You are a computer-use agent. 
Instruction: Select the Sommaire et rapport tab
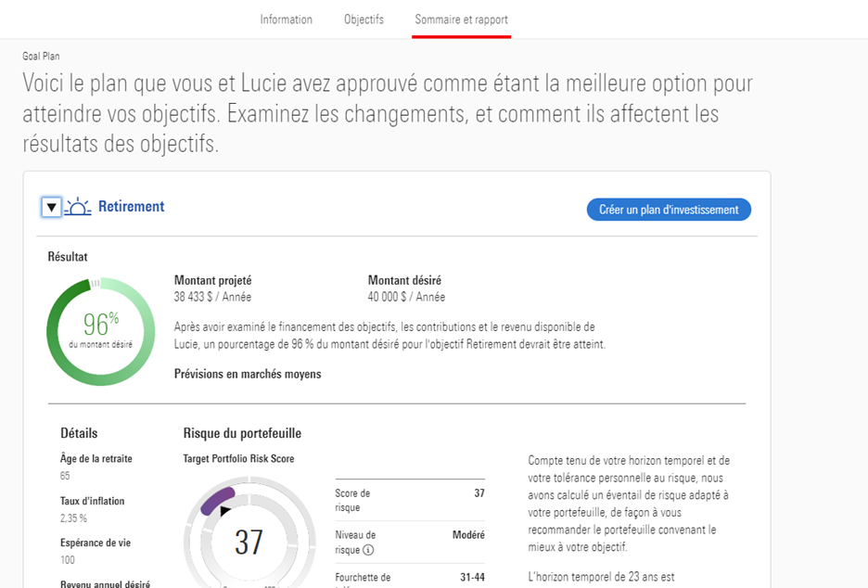pos(461,19)
